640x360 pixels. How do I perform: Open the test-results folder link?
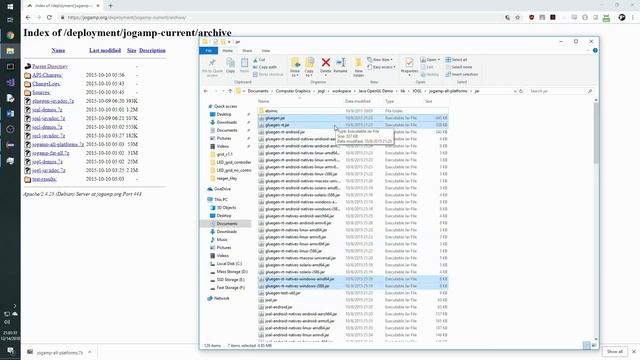click(44, 179)
